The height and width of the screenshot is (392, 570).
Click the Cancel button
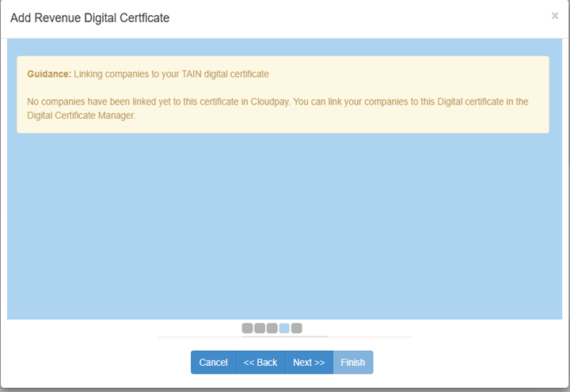(213, 363)
